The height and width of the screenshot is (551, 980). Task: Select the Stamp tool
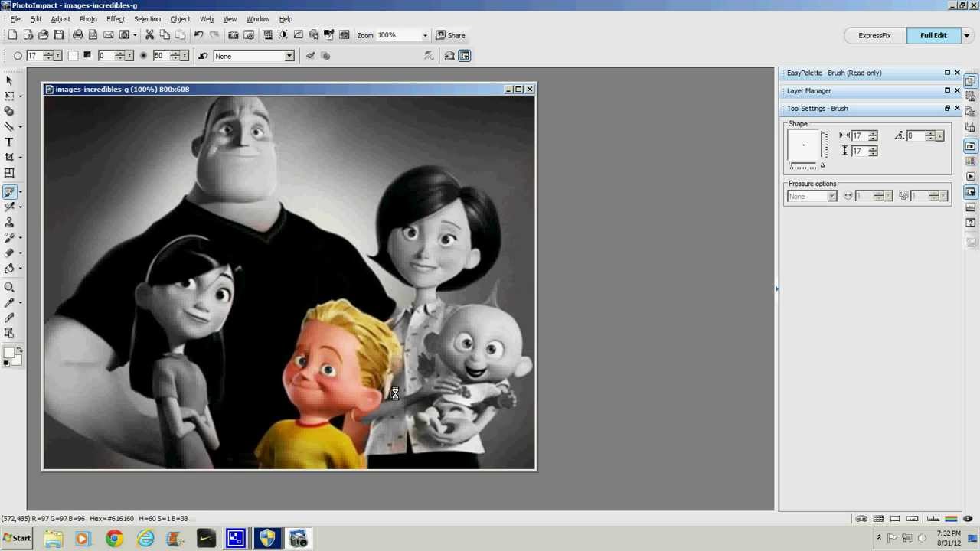point(9,223)
